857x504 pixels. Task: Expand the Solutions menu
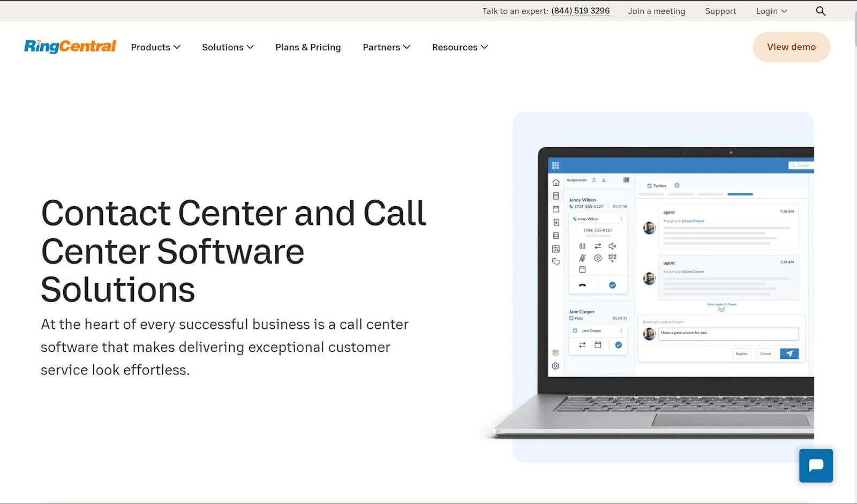(x=228, y=47)
